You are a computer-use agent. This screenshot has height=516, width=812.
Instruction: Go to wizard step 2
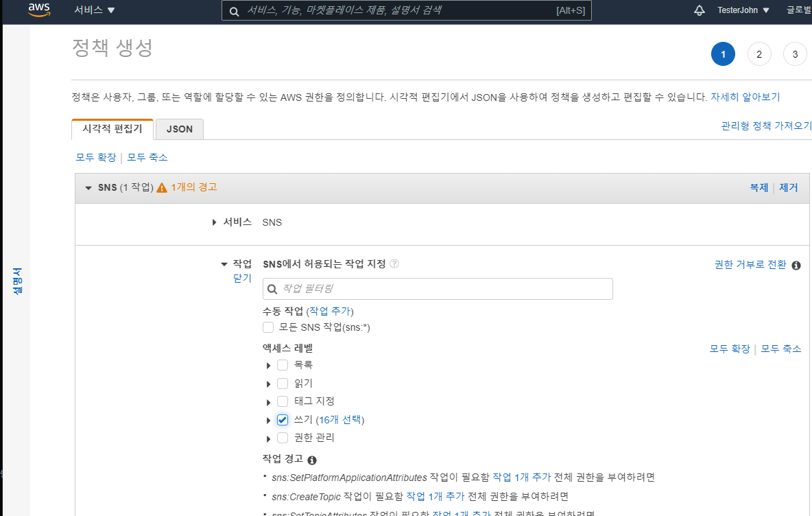(759, 54)
